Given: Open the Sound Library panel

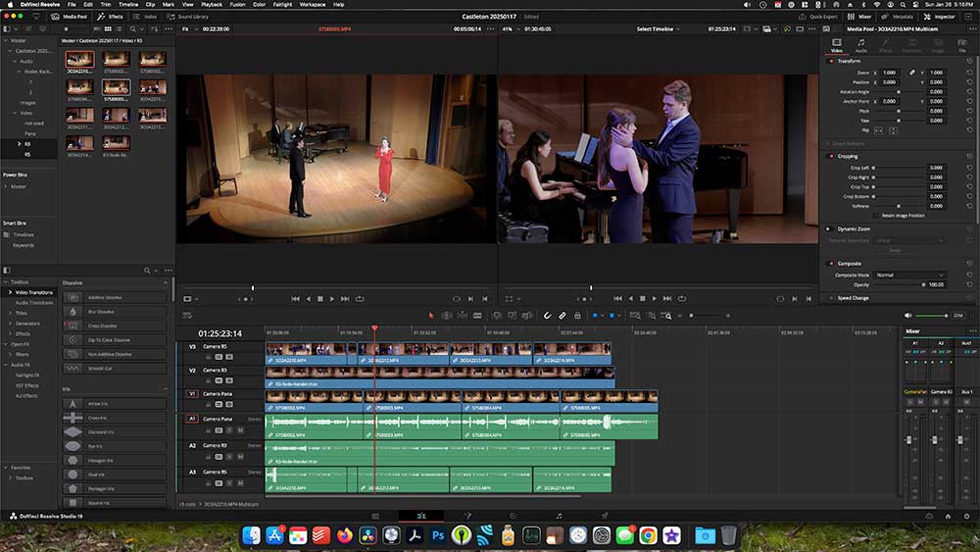Looking at the screenshot, I should pyautogui.click(x=188, y=17).
